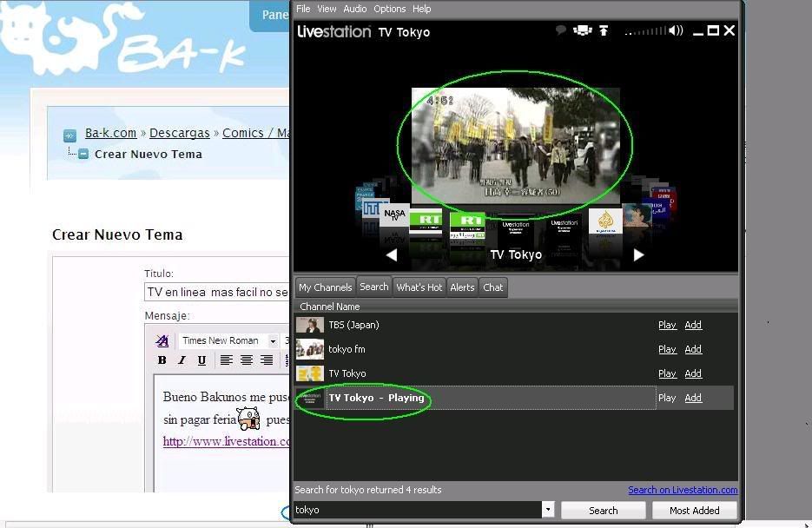
Task: Click the Titulo input field on forum page
Action: click(217, 292)
